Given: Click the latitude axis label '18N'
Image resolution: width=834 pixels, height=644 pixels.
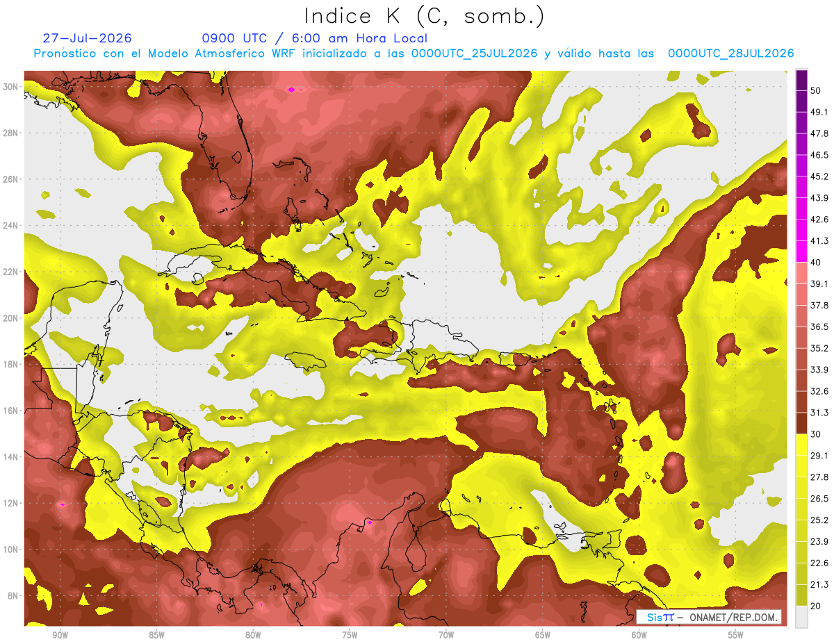Looking at the screenshot, I should point(10,364).
